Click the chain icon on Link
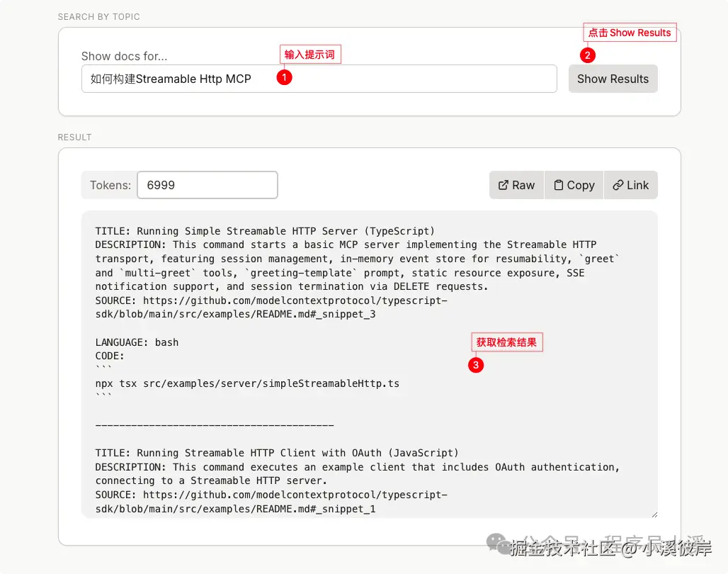This screenshot has height=574, width=728. point(618,185)
